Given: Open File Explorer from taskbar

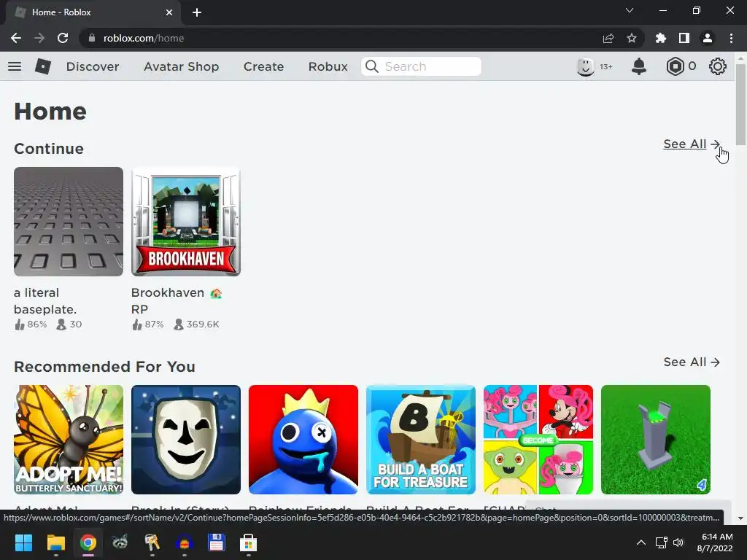Looking at the screenshot, I should coord(55,542).
